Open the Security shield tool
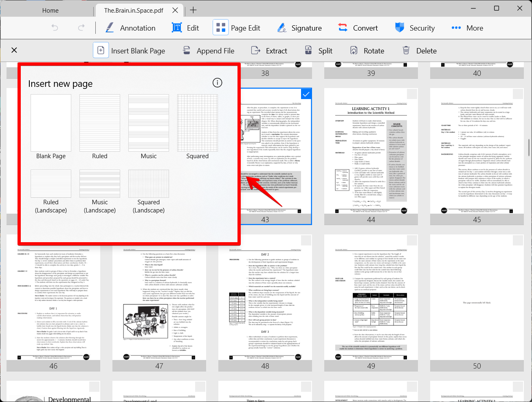This screenshot has width=532, height=402. click(x=400, y=28)
